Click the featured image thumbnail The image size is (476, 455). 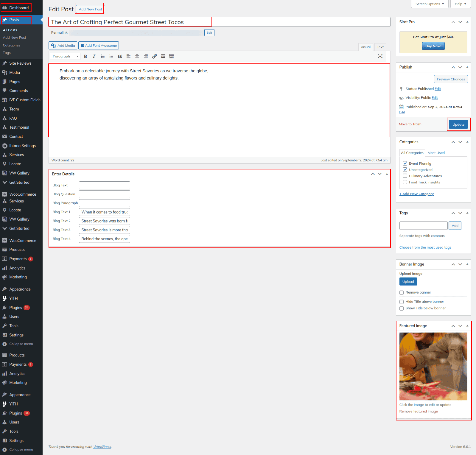click(x=433, y=366)
